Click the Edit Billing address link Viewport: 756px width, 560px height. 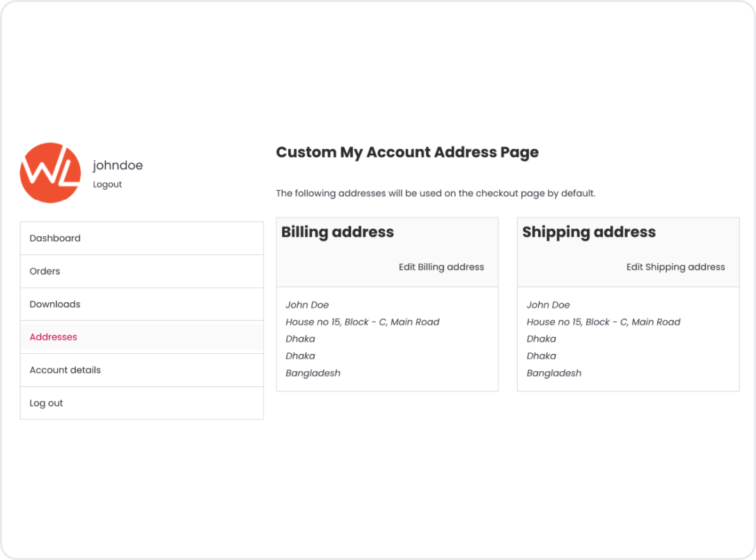pyautogui.click(x=441, y=267)
